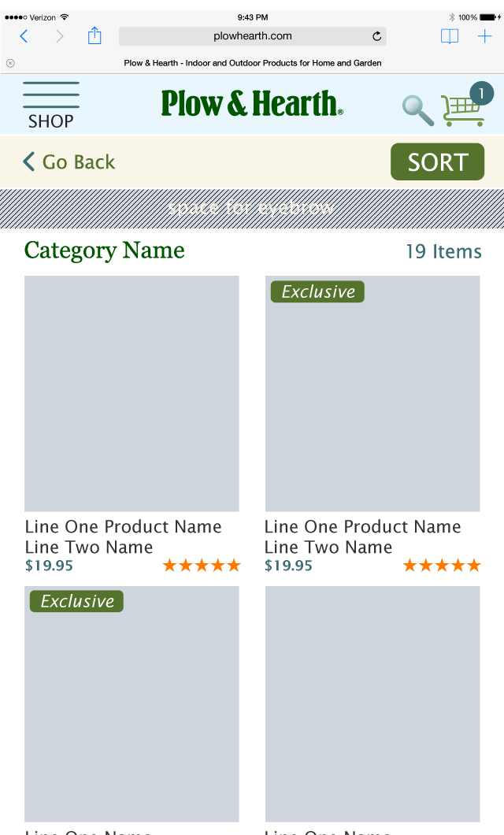The width and height of the screenshot is (504, 835).
Task: Click the Plow & Hearth logo
Action: pos(252,104)
